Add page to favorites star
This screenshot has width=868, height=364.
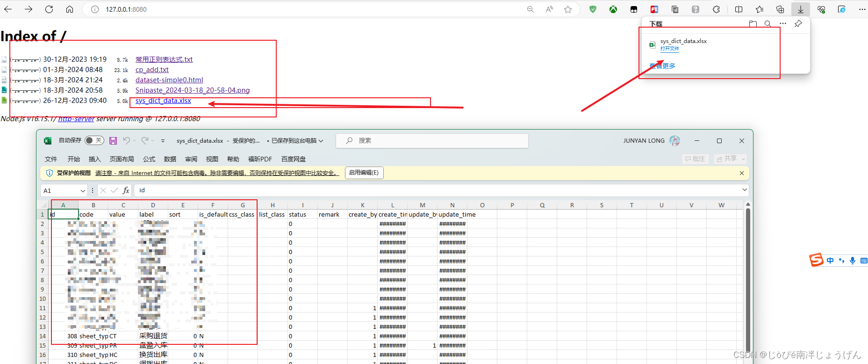pyautogui.click(x=568, y=9)
